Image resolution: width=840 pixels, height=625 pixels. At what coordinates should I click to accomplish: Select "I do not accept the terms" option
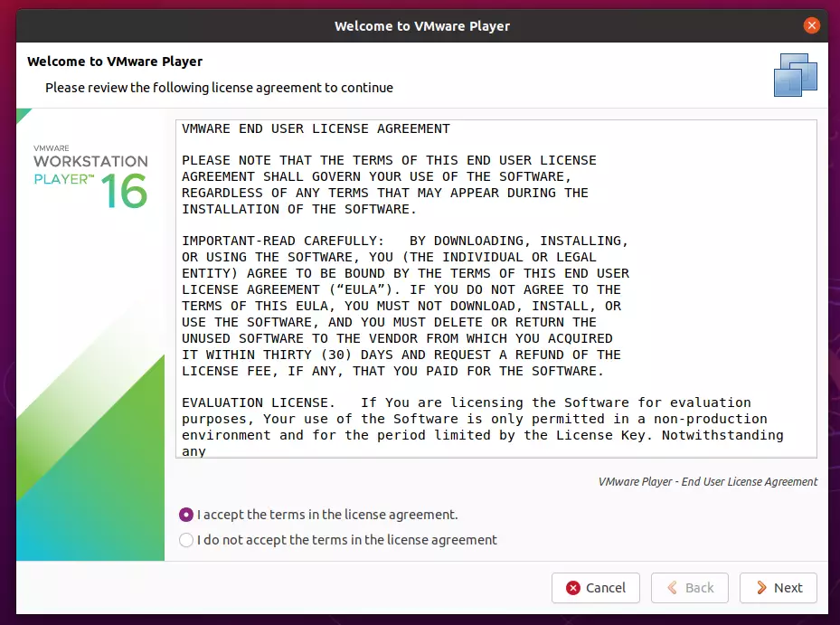186,540
